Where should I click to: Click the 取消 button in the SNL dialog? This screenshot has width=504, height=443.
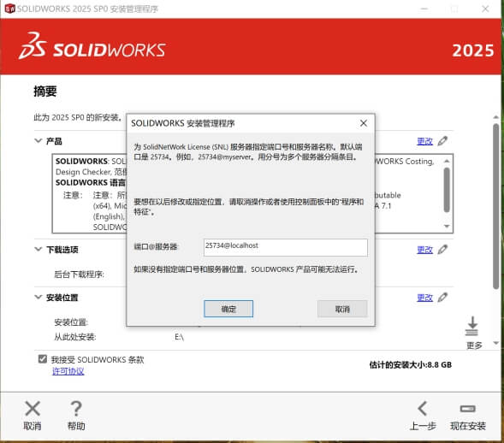click(x=342, y=309)
